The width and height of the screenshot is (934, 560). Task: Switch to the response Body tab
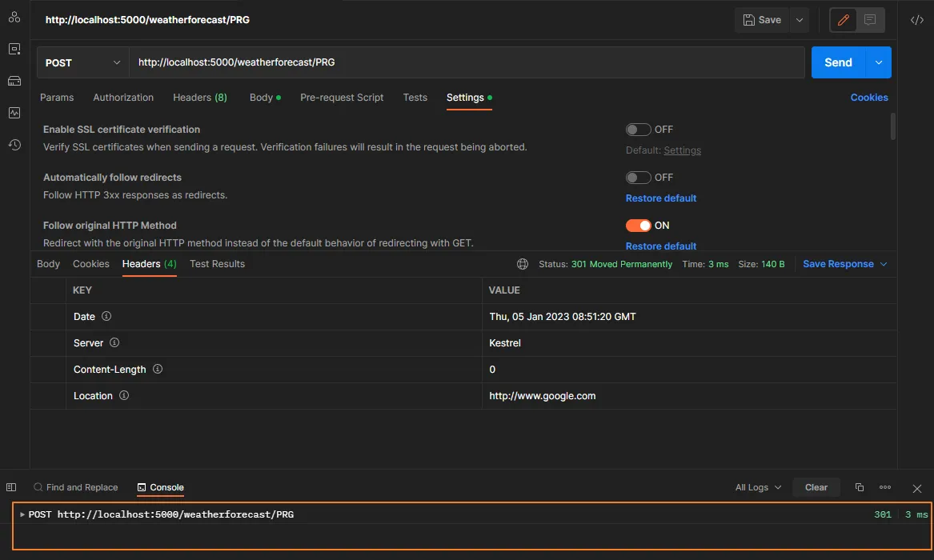point(48,263)
